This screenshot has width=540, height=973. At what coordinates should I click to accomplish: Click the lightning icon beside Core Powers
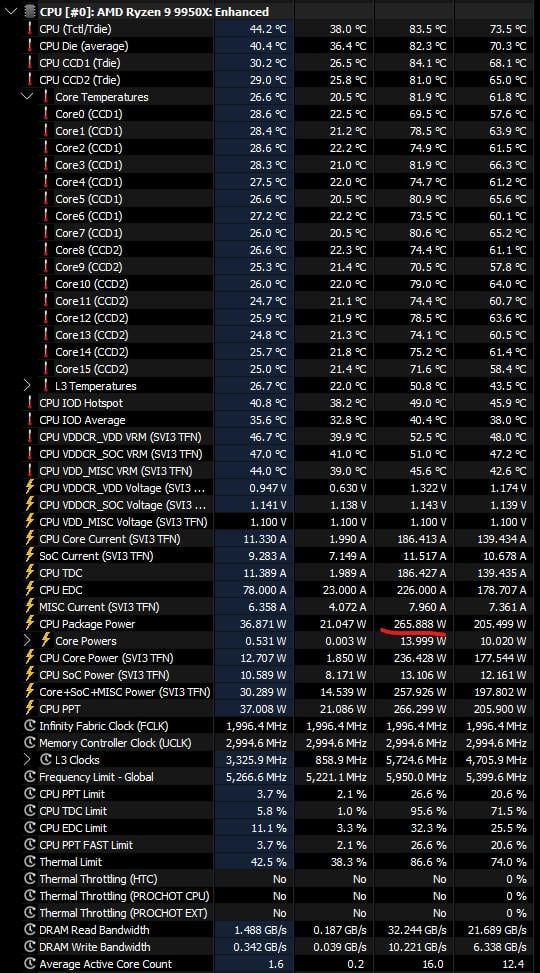(x=45, y=641)
